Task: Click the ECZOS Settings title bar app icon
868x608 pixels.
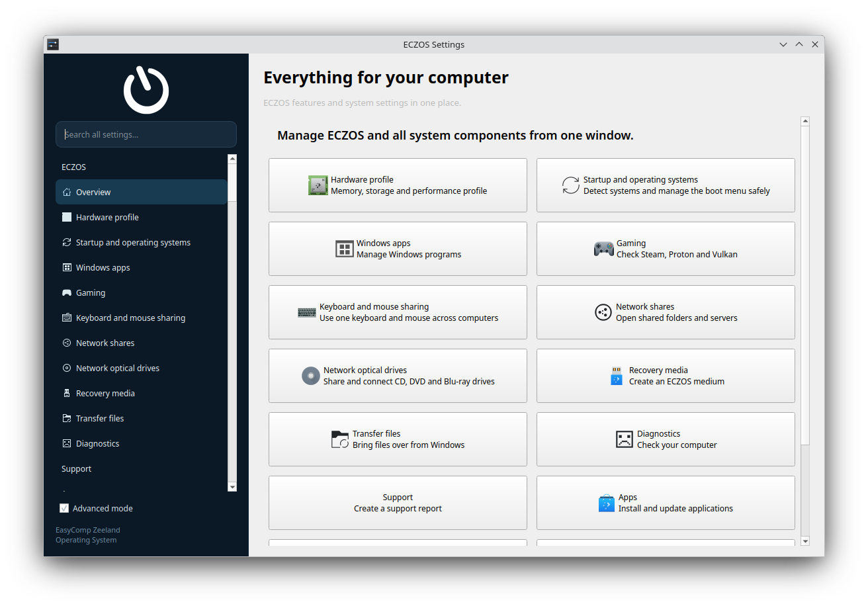Action: click(x=53, y=44)
